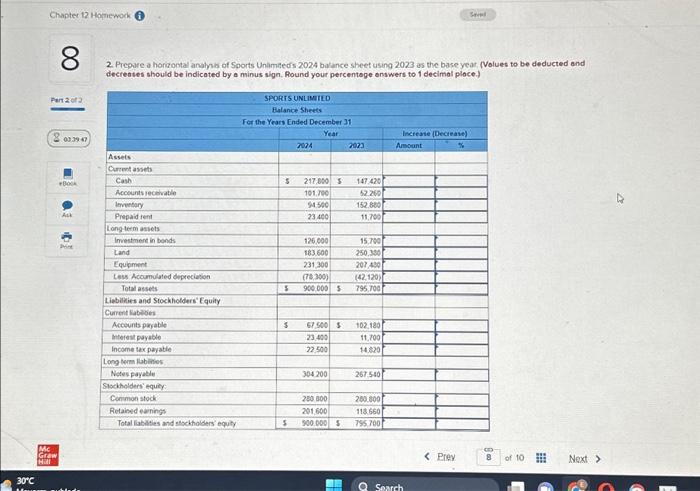Click the Accounts receivable percent cell
700x491 pixels.
[x=461, y=193]
